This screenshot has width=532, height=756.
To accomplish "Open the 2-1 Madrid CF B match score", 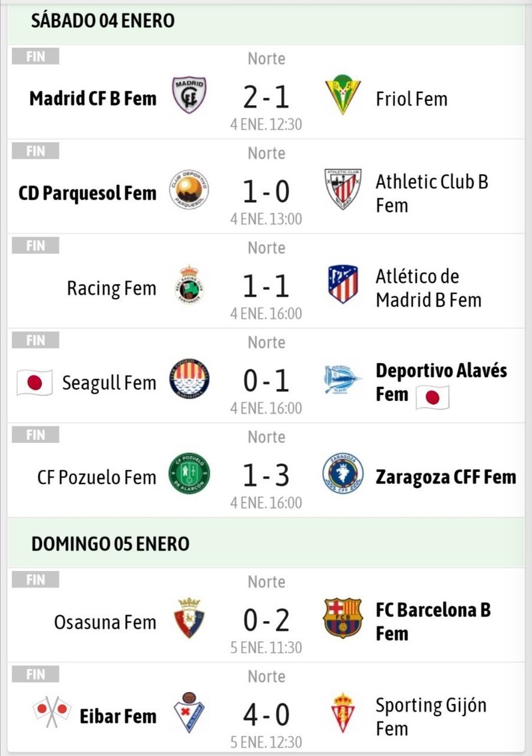I will [x=266, y=97].
